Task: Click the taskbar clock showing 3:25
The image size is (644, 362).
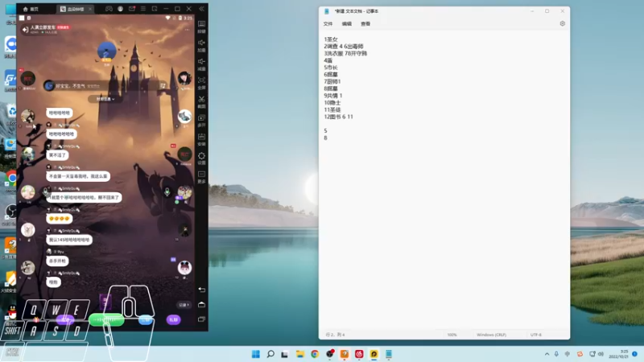Action: [x=618, y=354]
